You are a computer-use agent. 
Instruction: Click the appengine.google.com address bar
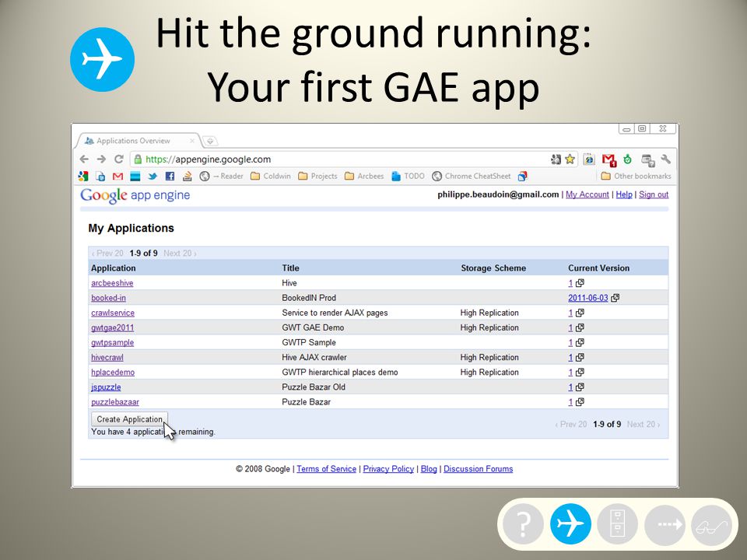pos(353,159)
